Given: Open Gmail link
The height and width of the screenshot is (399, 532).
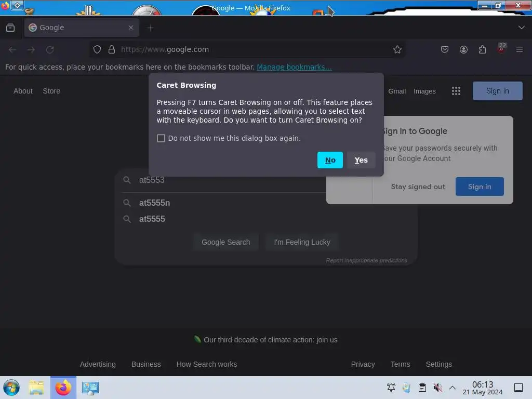Looking at the screenshot, I should coord(397,91).
